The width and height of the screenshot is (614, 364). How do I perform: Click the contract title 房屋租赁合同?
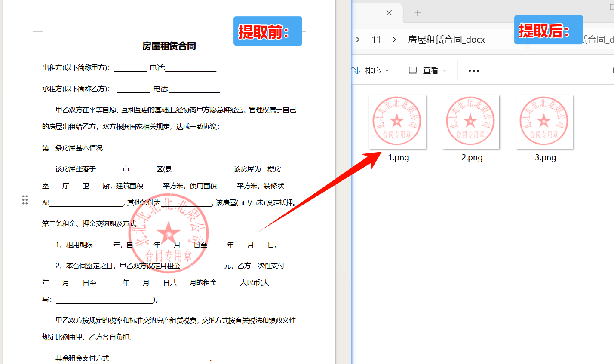[x=170, y=46]
